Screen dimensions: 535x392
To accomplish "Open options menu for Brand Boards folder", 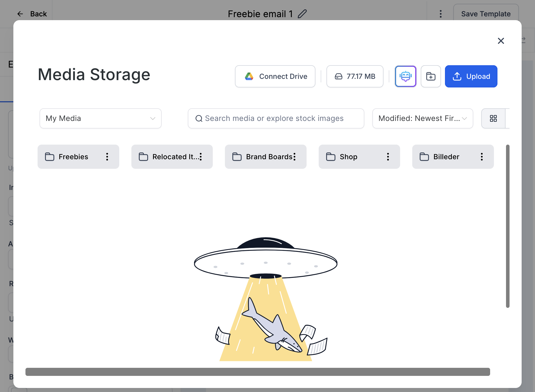I will point(294,157).
